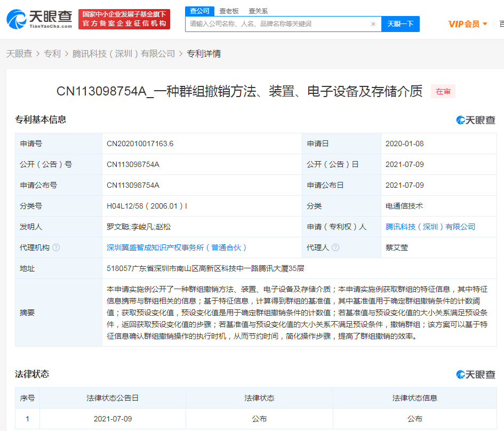Select classification number H04L12/58

[x=147, y=206]
